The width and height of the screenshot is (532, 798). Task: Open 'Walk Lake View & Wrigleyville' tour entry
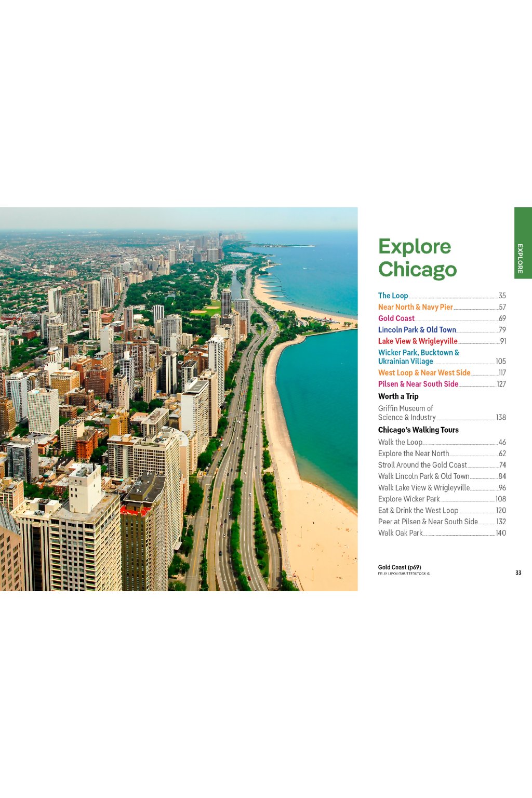pyautogui.click(x=442, y=488)
